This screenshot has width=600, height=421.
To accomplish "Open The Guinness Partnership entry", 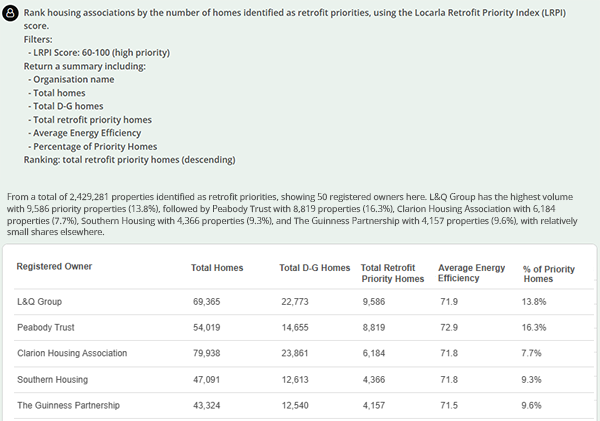I will 68,406.
